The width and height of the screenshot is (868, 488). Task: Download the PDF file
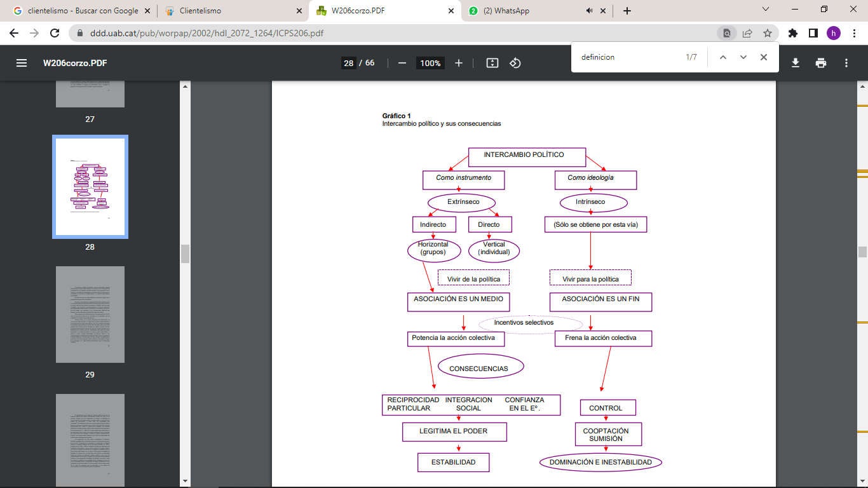[x=795, y=63]
